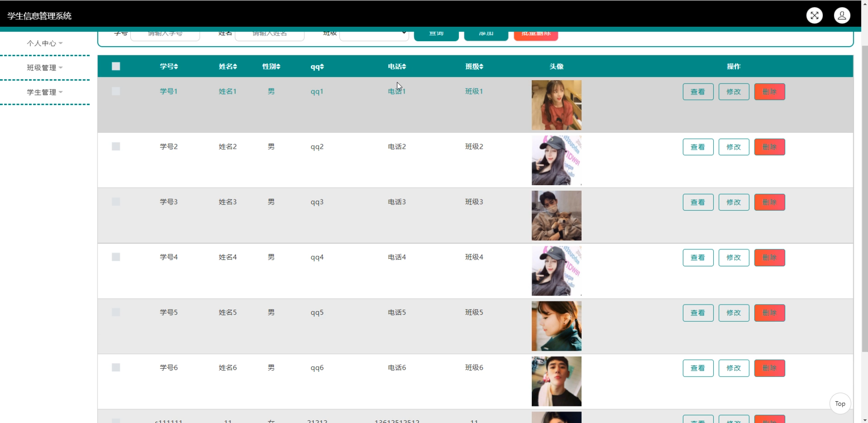Delete 学号2 with 删除 button

(x=769, y=147)
